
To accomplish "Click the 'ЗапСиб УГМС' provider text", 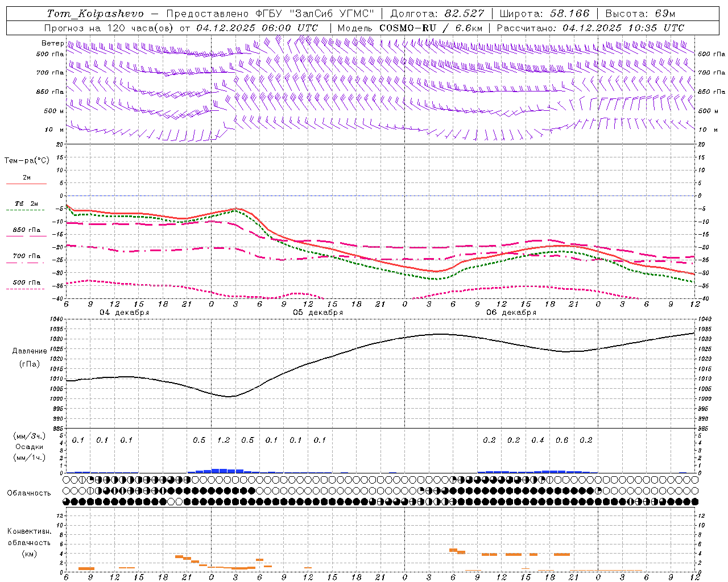I will (332, 14).
